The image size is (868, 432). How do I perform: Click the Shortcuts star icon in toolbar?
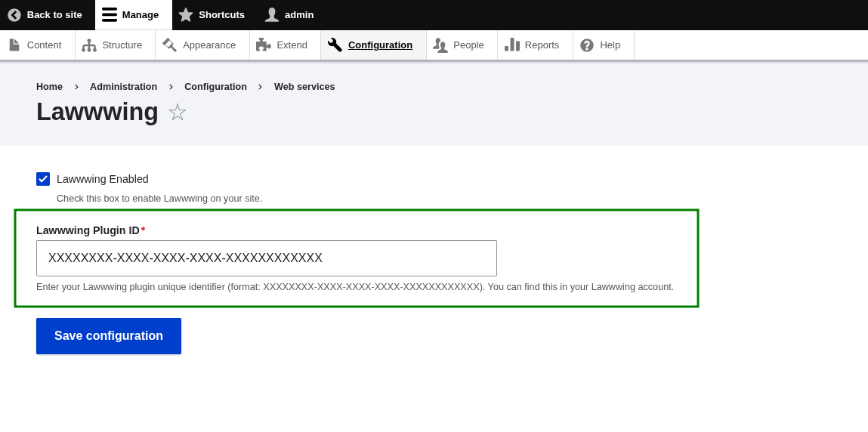pos(186,15)
